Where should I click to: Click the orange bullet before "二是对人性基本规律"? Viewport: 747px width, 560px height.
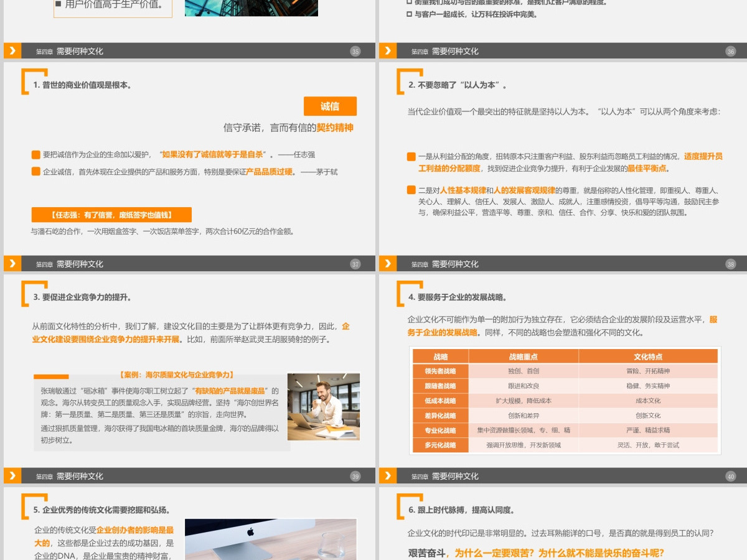click(411, 190)
